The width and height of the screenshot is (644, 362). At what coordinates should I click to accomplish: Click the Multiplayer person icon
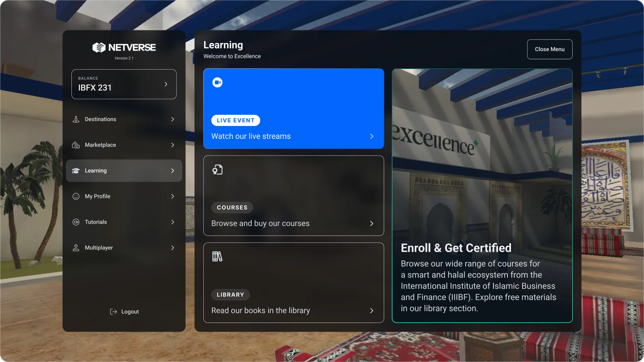pyautogui.click(x=76, y=248)
